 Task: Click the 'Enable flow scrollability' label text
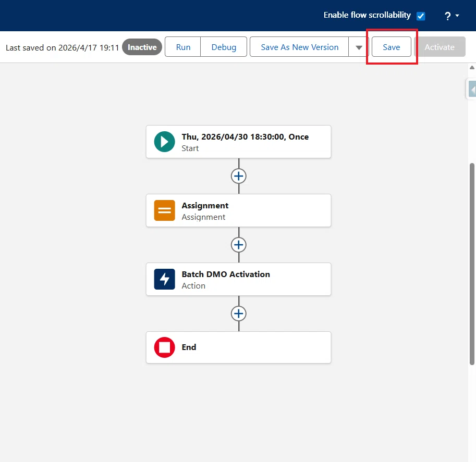367,15
